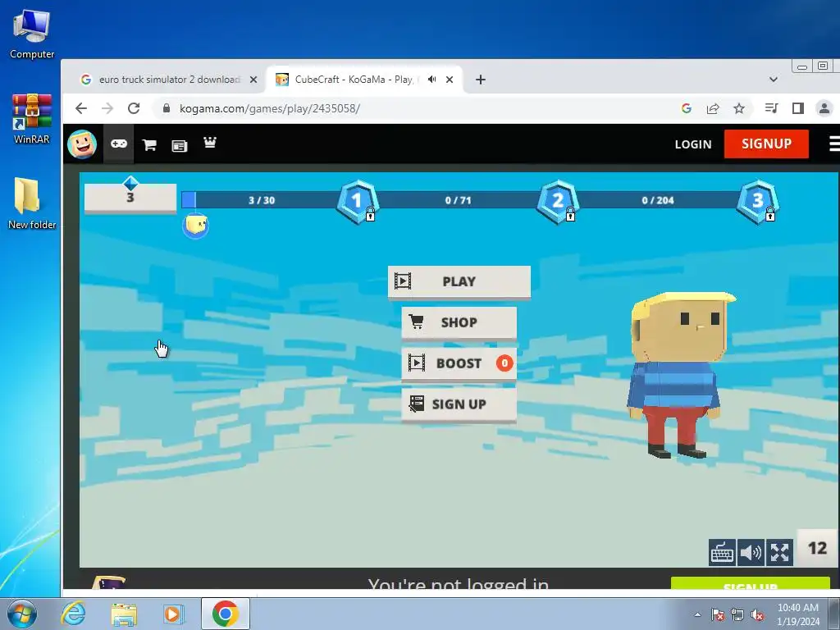Click the red SIGNUP button

pyautogui.click(x=767, y=144)
